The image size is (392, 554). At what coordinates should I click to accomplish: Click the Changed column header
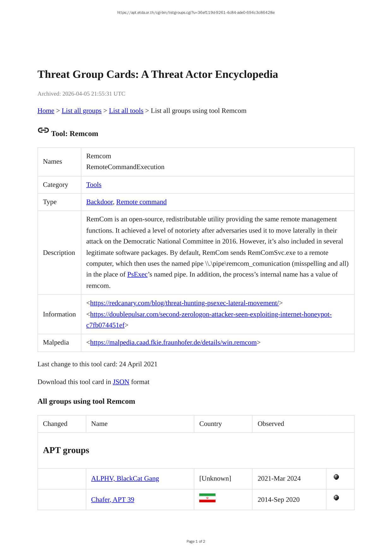pyautogui.click(x=55, y=424)
